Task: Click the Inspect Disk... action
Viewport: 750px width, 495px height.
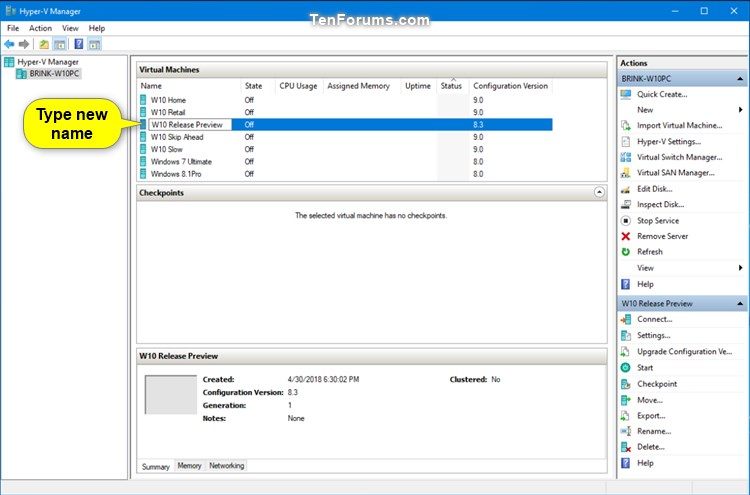Action: pos(660,204)
